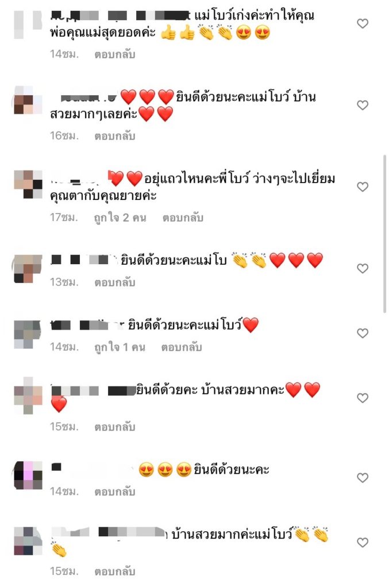Reply to the 13ชม. comment

point(114,283)
